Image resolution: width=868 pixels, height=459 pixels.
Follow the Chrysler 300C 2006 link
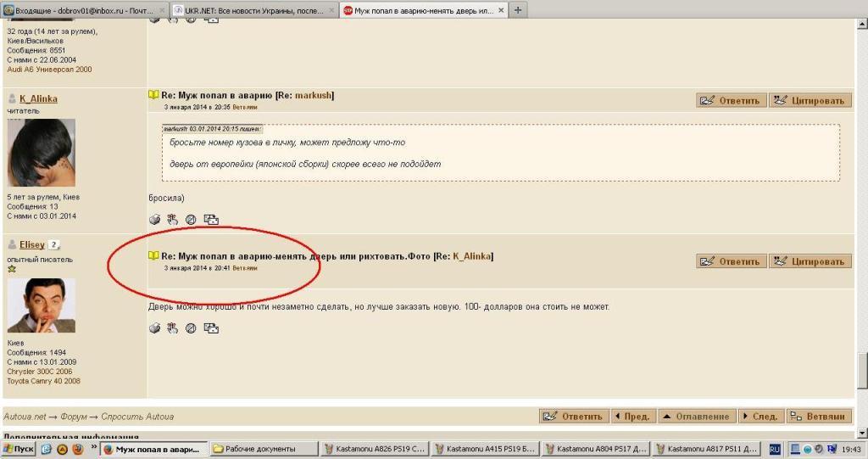point(38,372)
